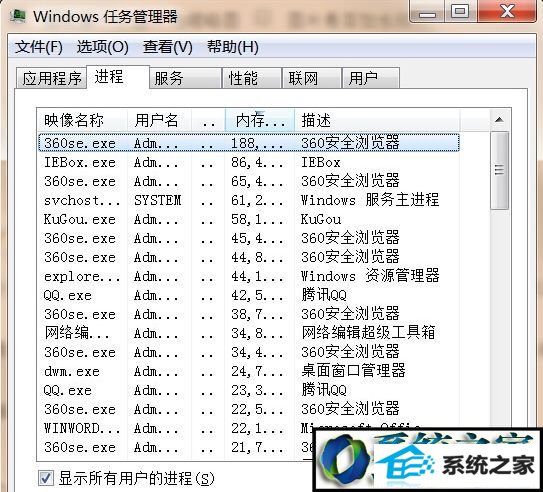Select the 360se.exe row with 34,4 memory

point(249,352)
